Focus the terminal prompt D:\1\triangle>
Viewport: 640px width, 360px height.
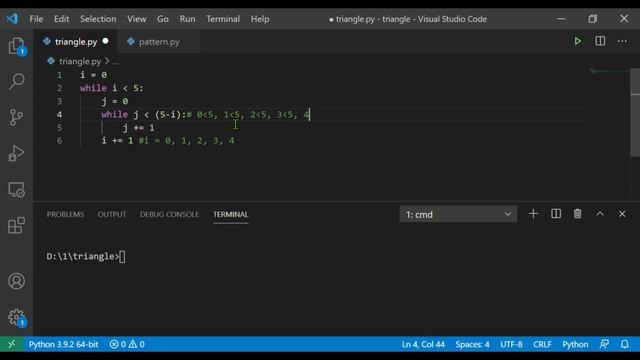[x=83, y=256]
